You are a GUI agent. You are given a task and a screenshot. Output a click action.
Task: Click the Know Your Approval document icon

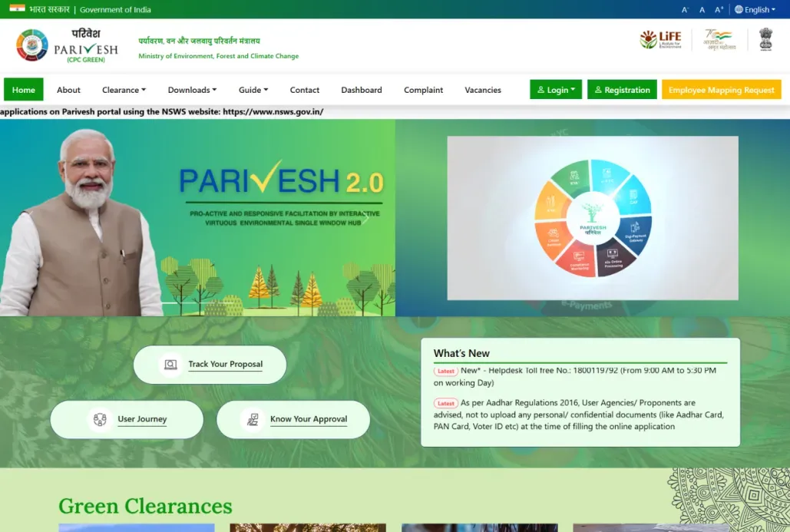[x=253, y=419]
